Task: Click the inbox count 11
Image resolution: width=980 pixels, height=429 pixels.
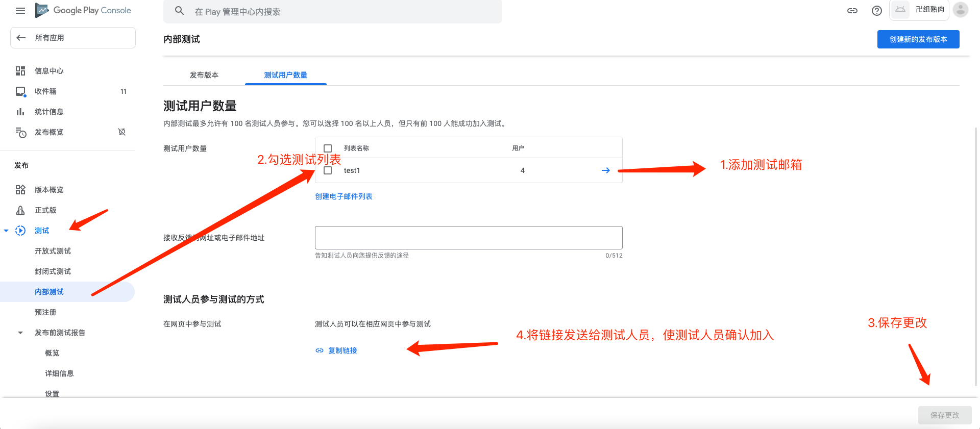Action: point(124,92)
